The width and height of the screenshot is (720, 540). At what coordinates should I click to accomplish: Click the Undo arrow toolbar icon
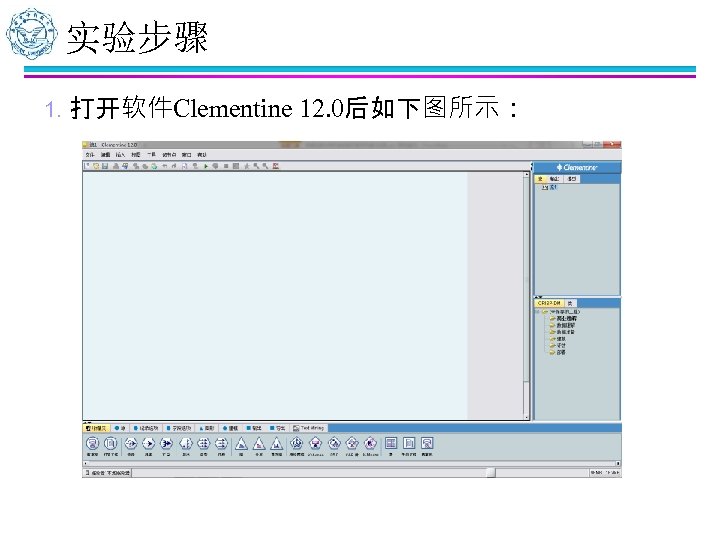point(164,166)
